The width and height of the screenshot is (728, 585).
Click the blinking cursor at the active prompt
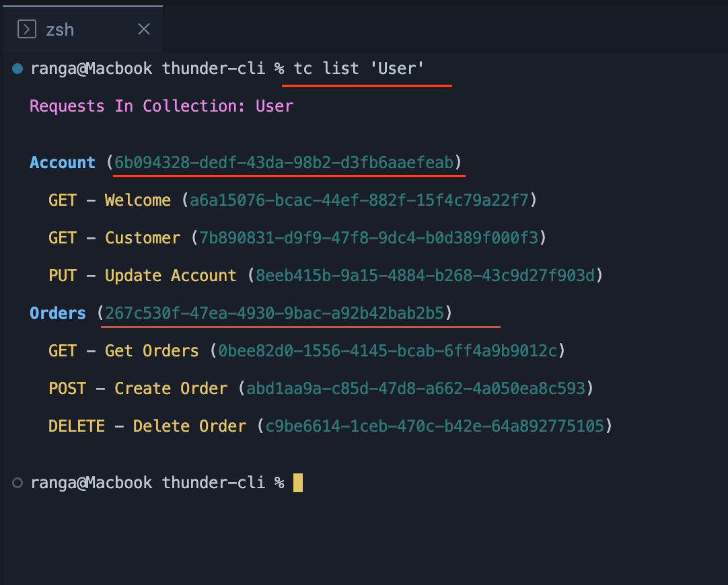pyautogui.click(x=299, y=482)
